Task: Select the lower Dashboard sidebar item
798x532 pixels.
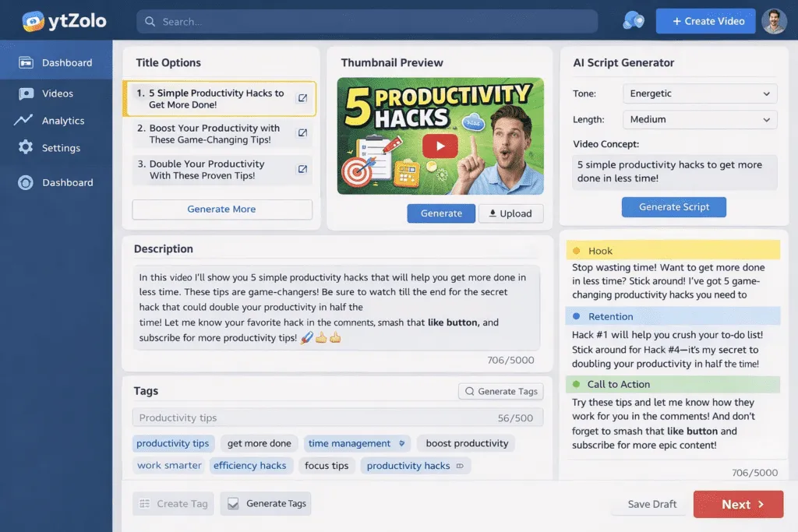Action: (56, 182)
